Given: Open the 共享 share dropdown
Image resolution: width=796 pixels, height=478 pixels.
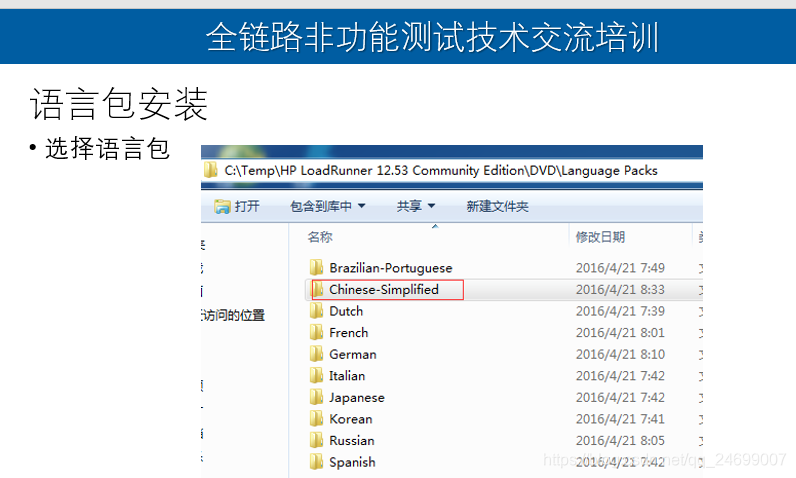Looking at the screenshot, I should 416,207.
